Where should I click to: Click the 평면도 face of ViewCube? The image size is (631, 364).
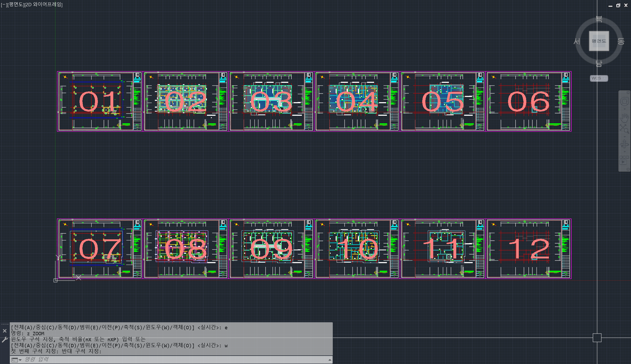[599, 41]
